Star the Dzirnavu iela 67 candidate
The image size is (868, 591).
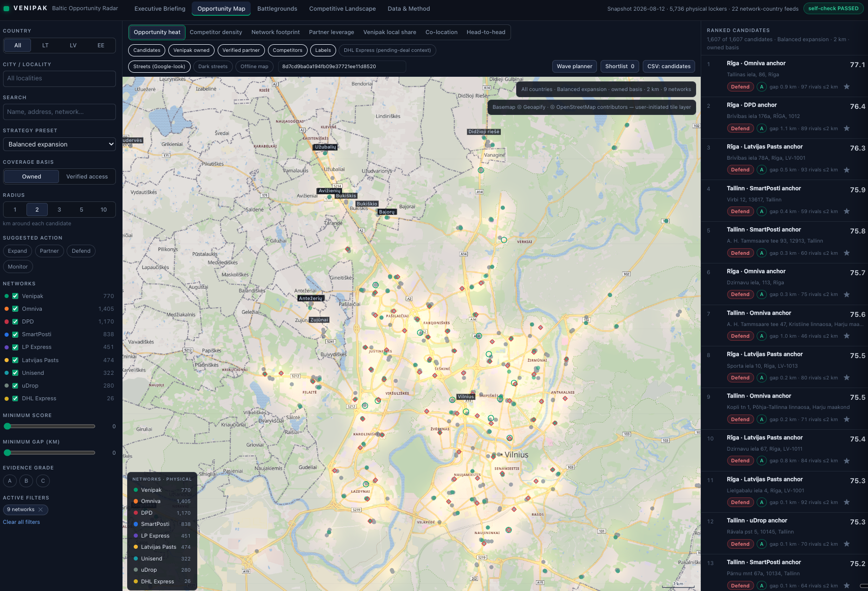[x=847, y=461]
